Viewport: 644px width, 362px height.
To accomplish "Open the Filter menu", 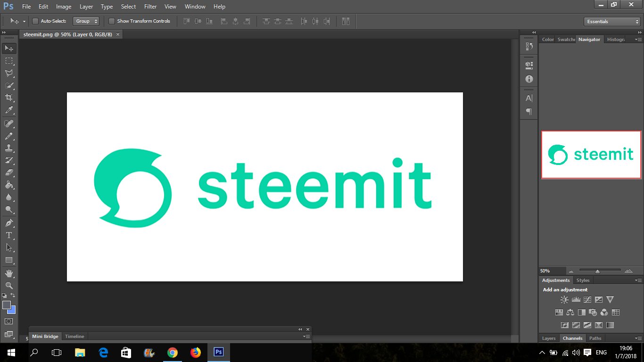I will tap(150, 7).
